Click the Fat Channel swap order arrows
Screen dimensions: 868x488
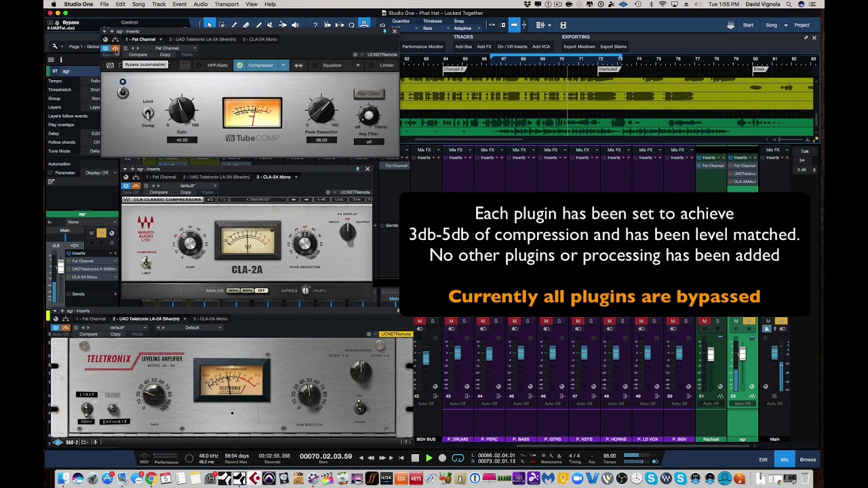tap(297, 65)
